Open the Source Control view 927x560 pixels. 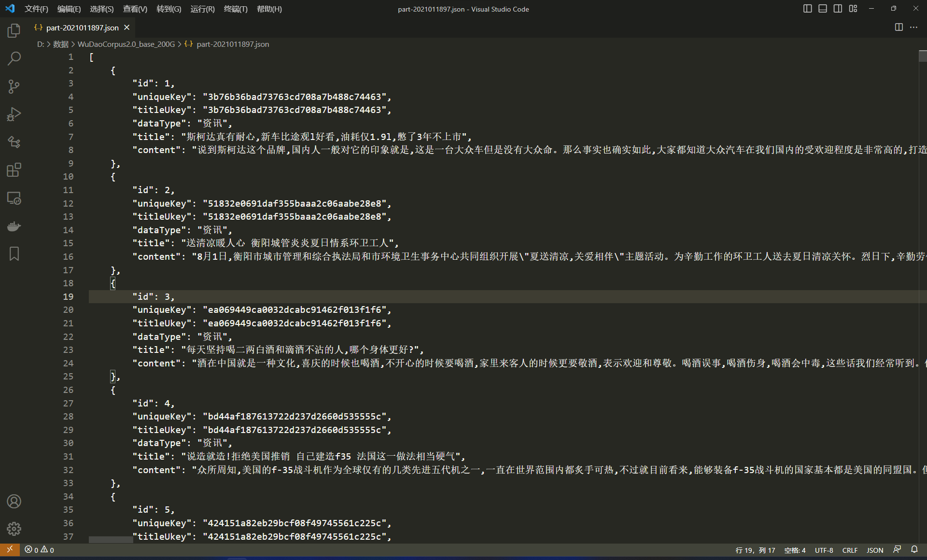(x=14, y=86)
